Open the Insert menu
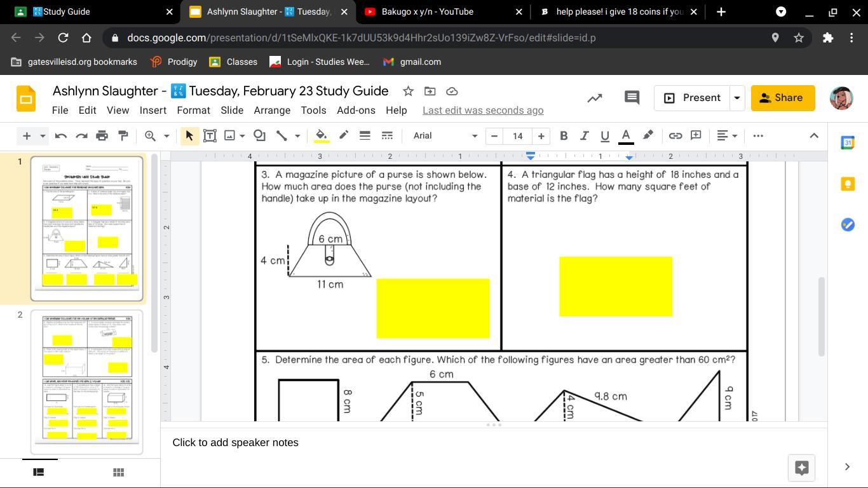 [x=153, y=110]
